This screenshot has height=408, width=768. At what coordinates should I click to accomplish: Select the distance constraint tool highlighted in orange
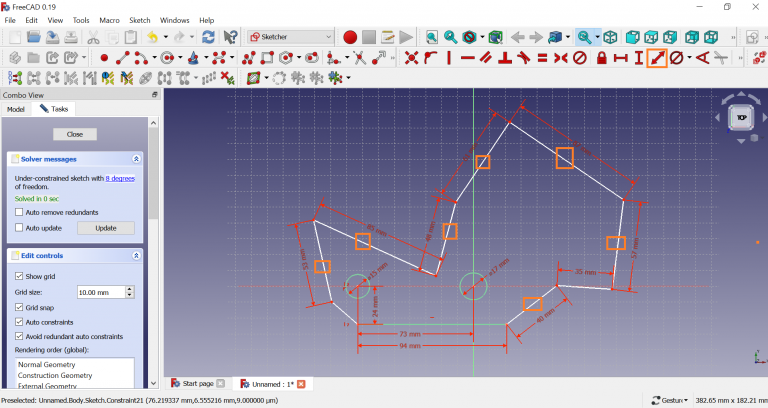(x=657, y=58)
